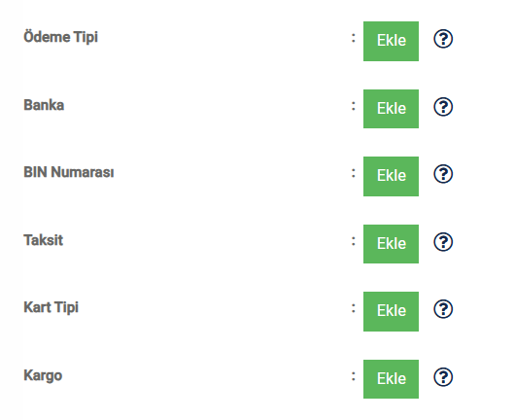Click Ekle beside BIN Numarası
This screenshot has height=420, width=514.
391,176
